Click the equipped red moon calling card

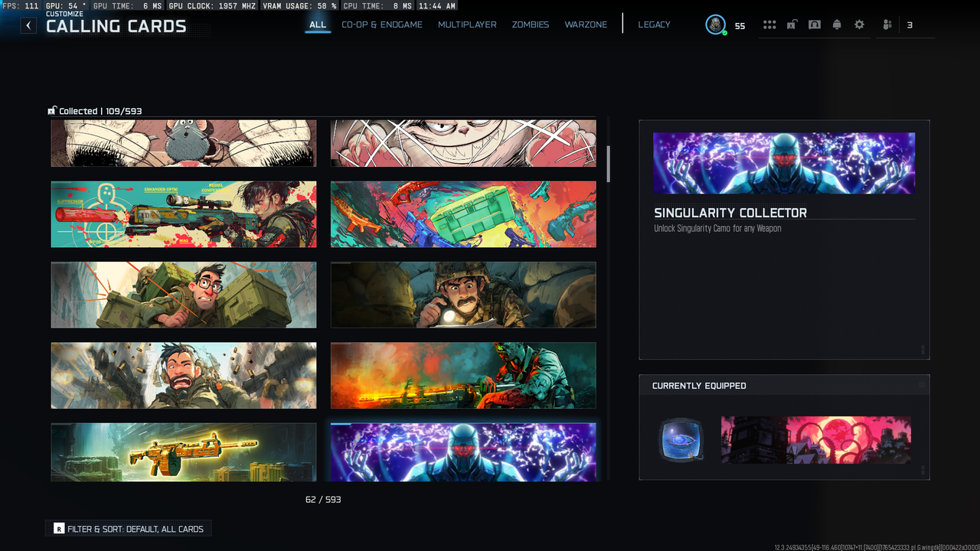816,440
